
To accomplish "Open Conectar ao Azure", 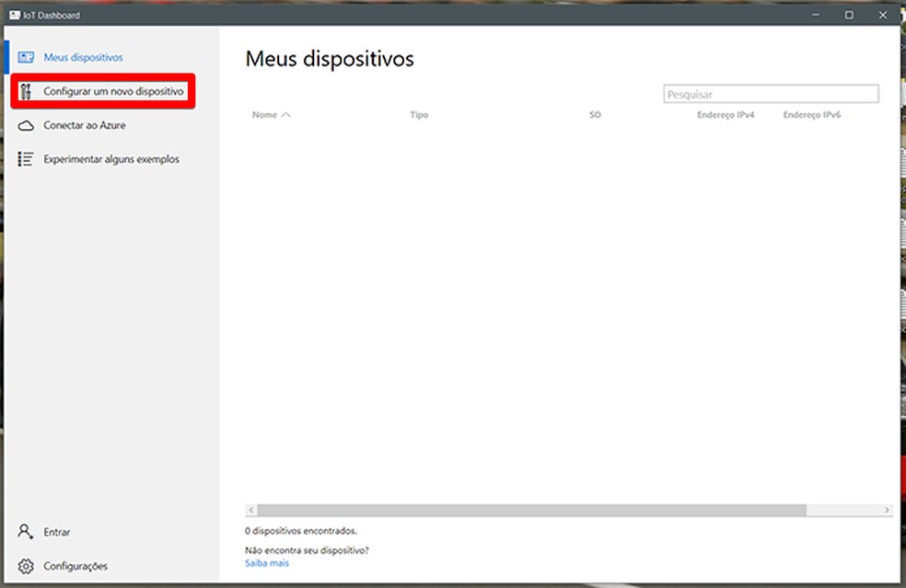I will (x=85, y=125).
